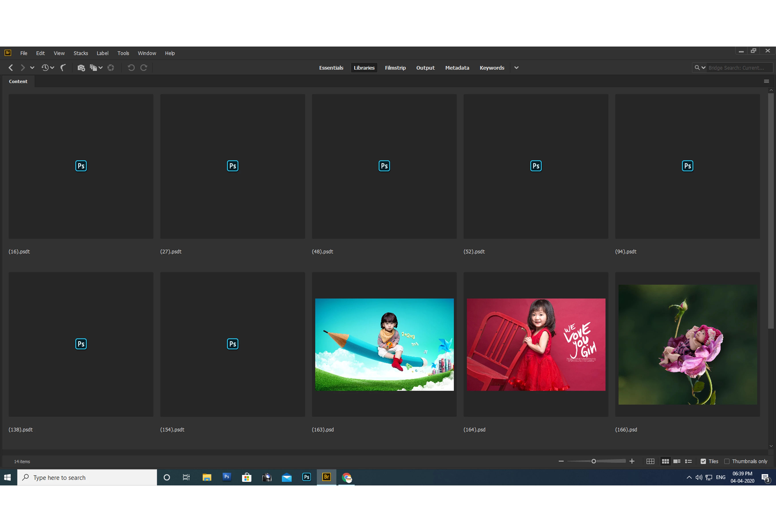Open the Refine batch-rename dropdown arrow
776x532 pixels.
100,68
